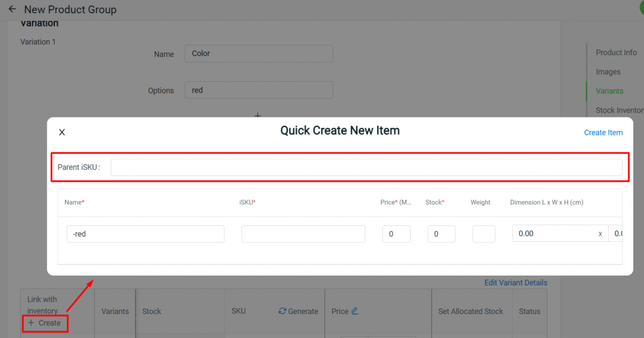The width and height of the screenshot is (644, 338).
Task: Click the Options field containing red
Action: pyautogui.click(x=258, y=90)
